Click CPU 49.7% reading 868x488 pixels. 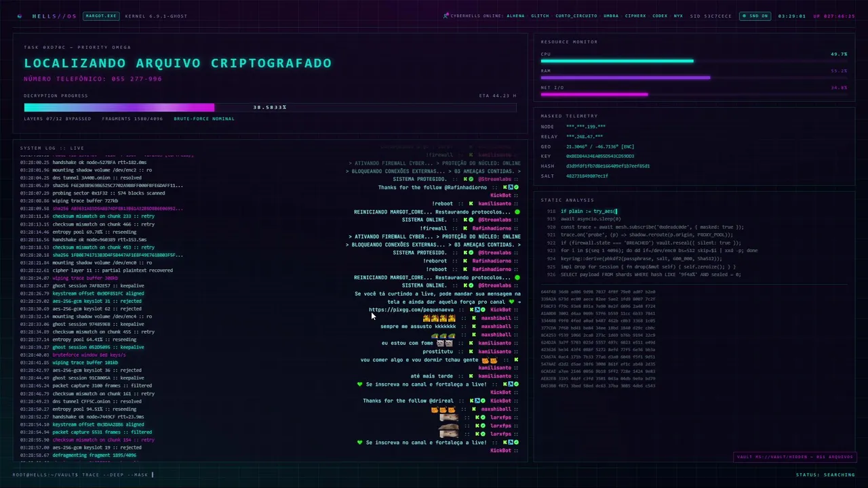839,54
